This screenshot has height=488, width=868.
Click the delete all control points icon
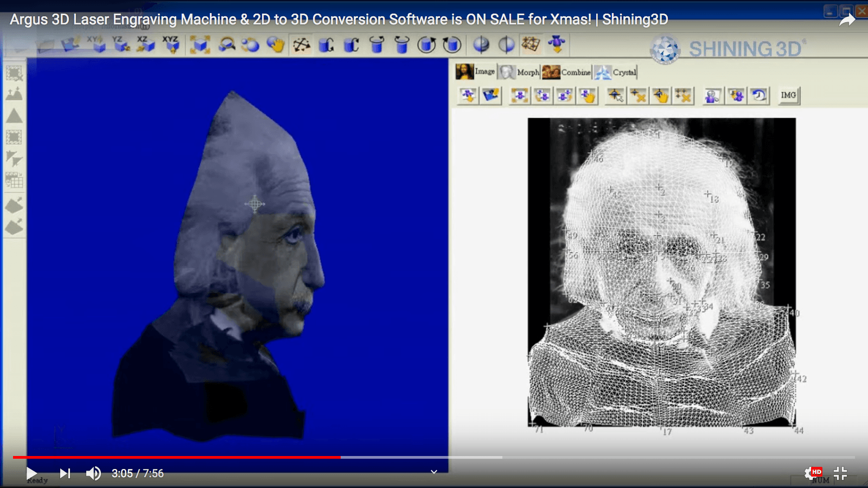click(683, 95)
